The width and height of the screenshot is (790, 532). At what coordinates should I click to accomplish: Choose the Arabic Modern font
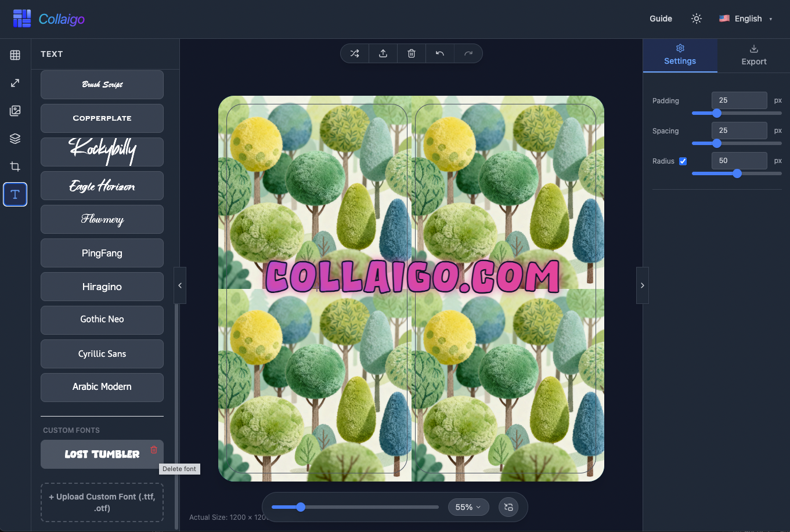point(102,387)
